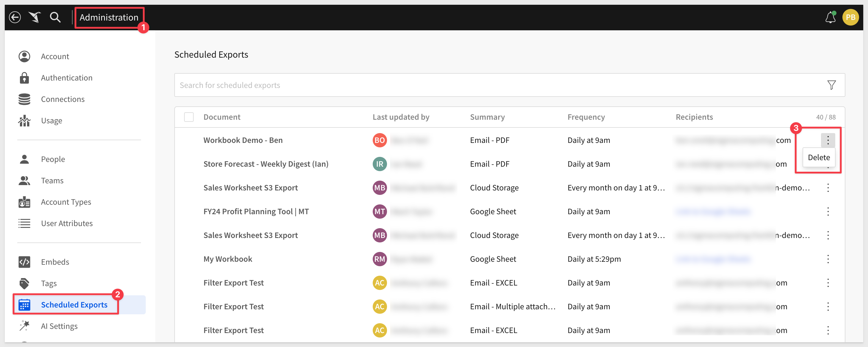Click the Usage chart icon
This screenshot has height=347, width=868.
[x=24, y=121]
